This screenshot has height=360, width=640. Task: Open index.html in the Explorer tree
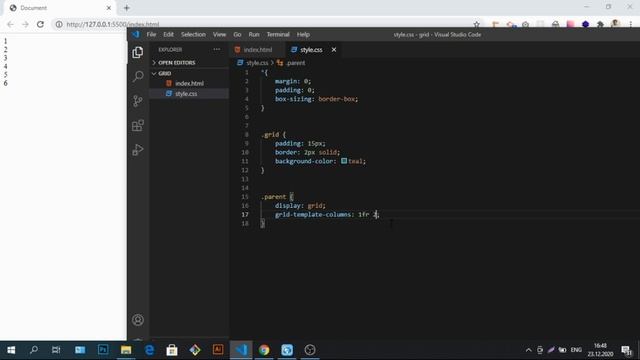point(189,83)
